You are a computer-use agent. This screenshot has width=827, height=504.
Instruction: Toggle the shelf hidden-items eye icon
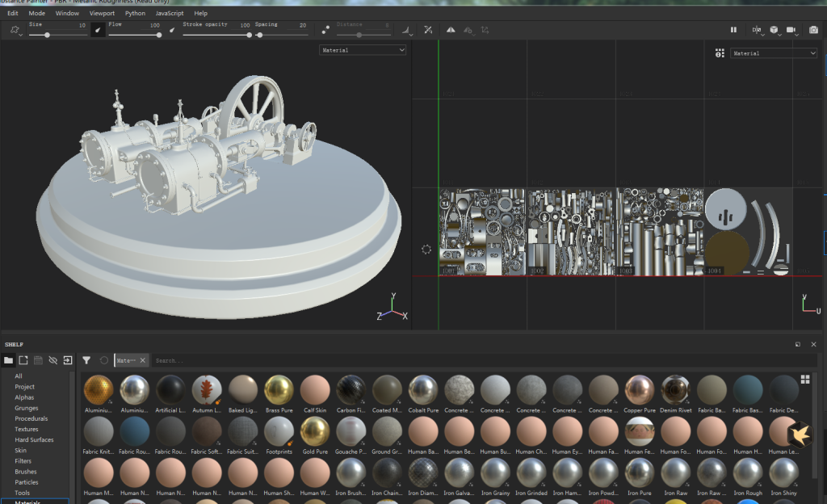(x=52, y=360)
